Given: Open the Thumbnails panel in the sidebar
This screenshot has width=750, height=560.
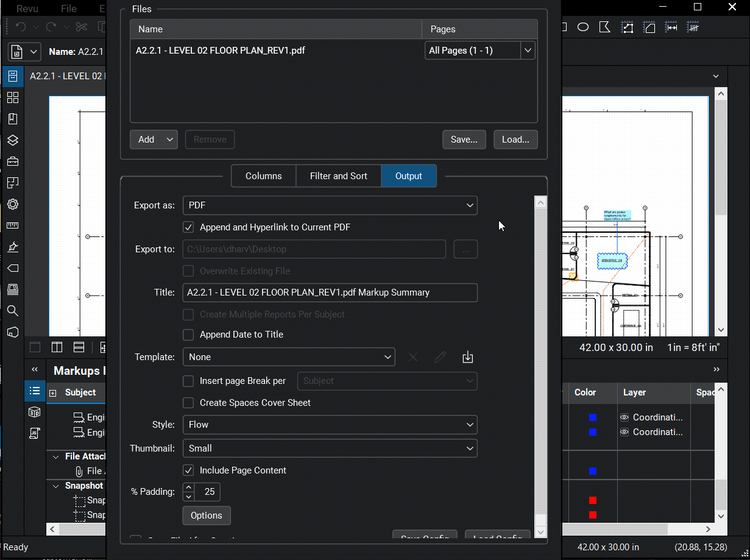Looking at the screenshot, I should 13,97.
